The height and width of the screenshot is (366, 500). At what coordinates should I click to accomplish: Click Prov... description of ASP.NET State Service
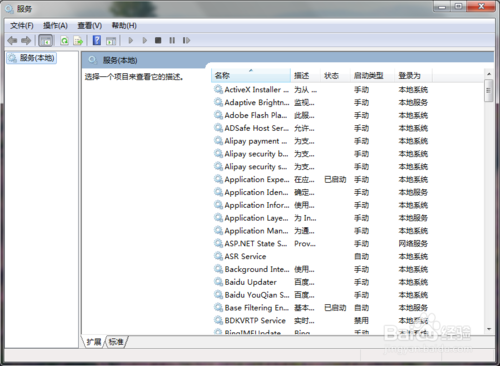(305, 244)
